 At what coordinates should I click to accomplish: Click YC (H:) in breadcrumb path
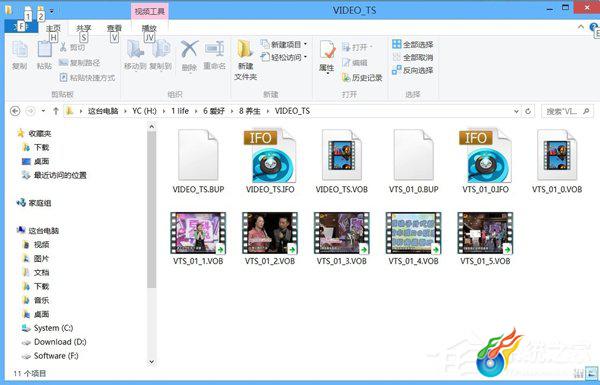(144, 111)
